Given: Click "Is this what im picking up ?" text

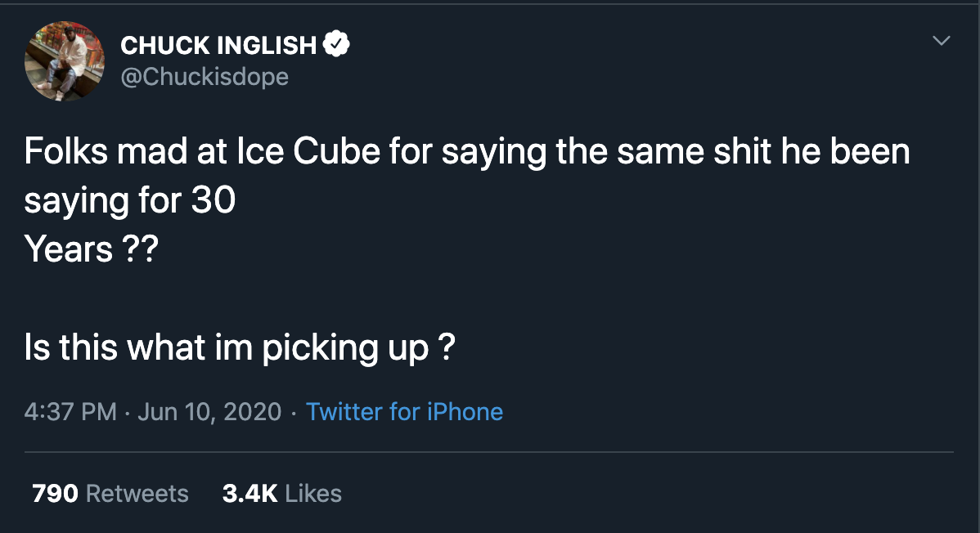Looking at the screenshot, I should (240, 348).
